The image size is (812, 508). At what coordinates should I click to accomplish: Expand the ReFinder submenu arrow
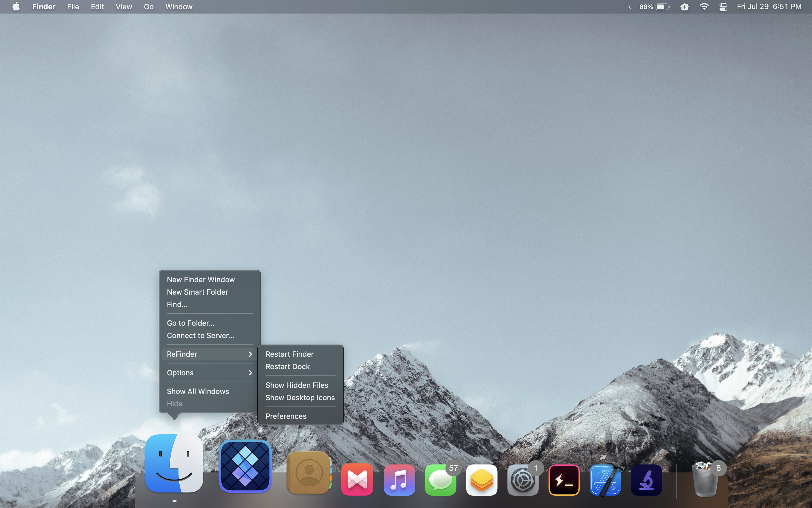(x=250, y=354)
